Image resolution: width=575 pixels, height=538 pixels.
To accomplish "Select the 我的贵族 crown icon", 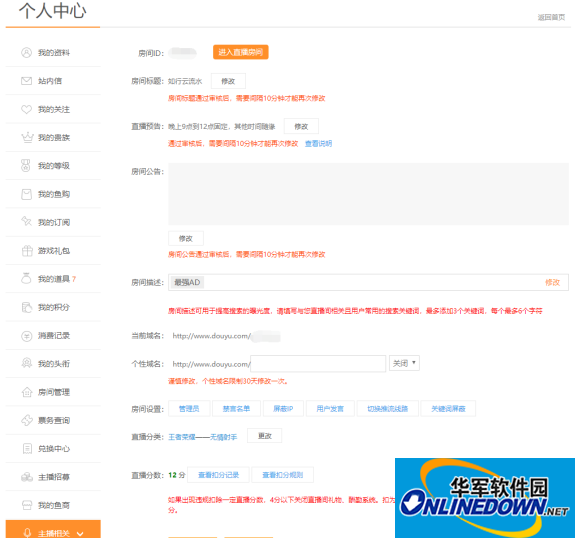I will [x=27, y=137].
